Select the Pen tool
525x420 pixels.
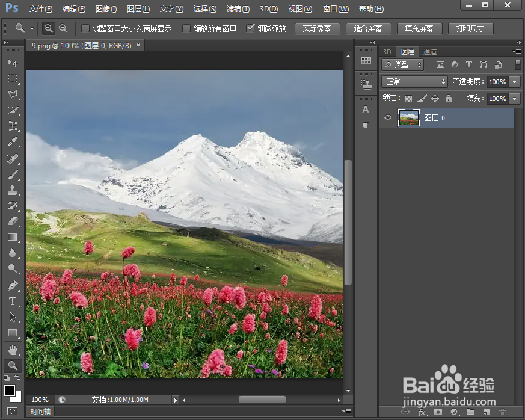coord(13,286)
